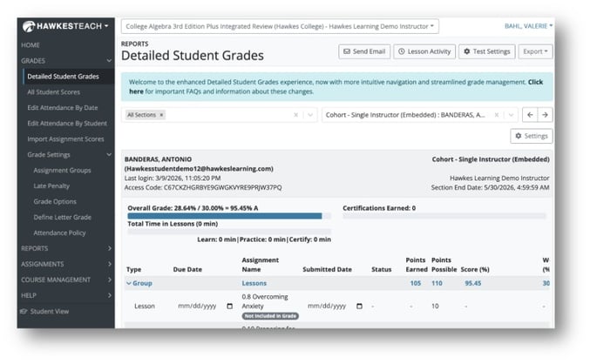This screenshot has height=364, width=590.
Task: Click the Score (%) column header
Action: coord(475,269)
